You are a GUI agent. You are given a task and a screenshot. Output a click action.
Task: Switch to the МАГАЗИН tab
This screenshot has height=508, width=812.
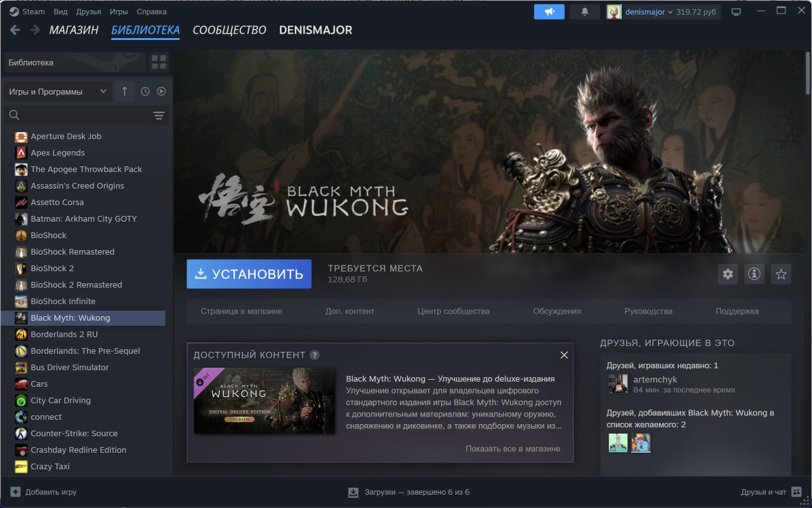[x=74, y=30]
